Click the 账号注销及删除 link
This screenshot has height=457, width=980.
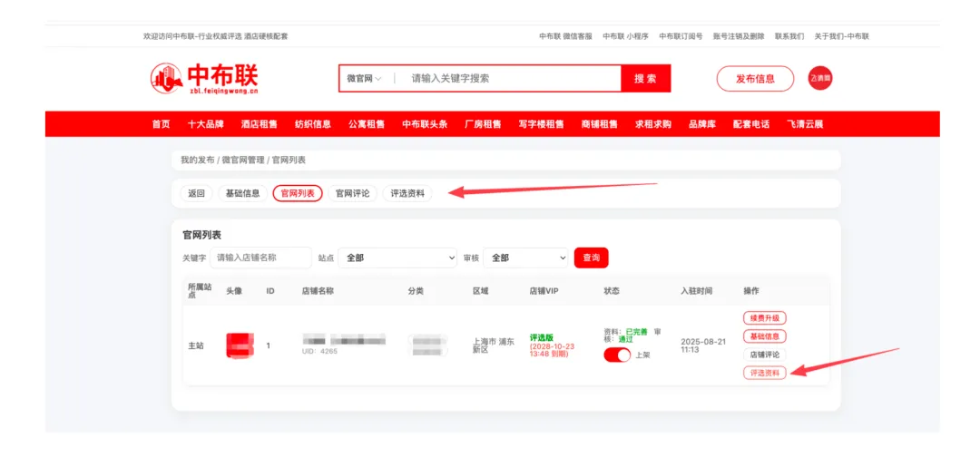739,37
